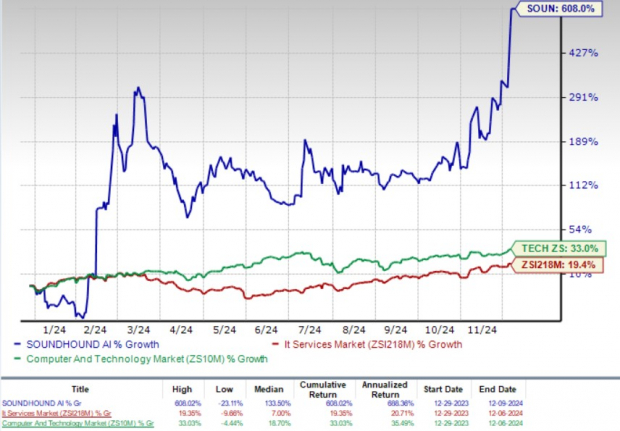Click the 291% y-axis label

(x=583, y=97)
